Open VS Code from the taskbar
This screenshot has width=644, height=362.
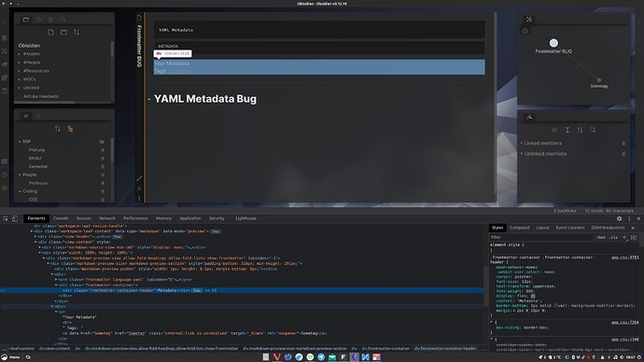point(365,357)
